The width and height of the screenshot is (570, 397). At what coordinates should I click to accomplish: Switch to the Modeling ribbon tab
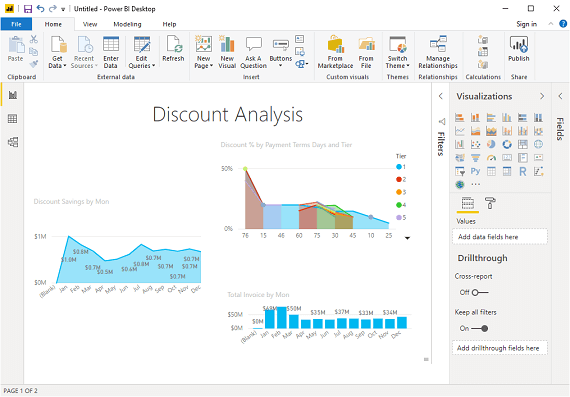click(127, 24)
